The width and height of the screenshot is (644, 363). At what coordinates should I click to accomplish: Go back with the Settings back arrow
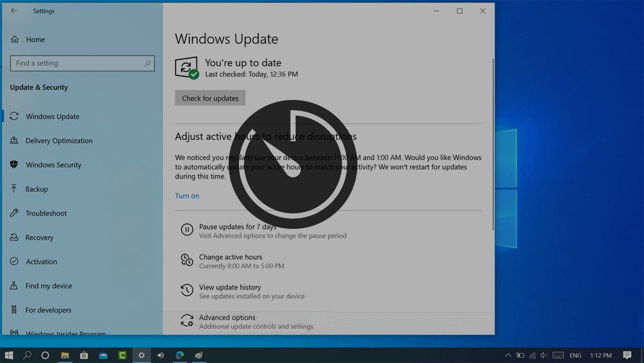point(14,11)
